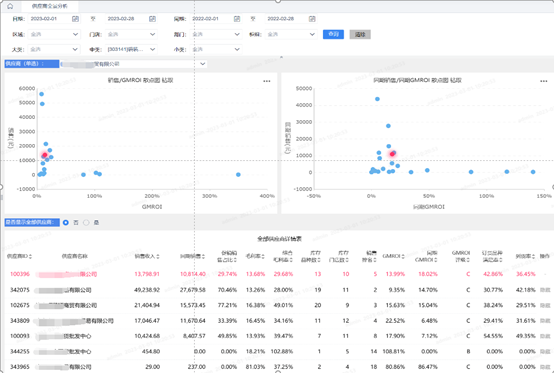554x373 pixels.
Task: Open the supplier single-select dropdown
Action: click(133, 64)
